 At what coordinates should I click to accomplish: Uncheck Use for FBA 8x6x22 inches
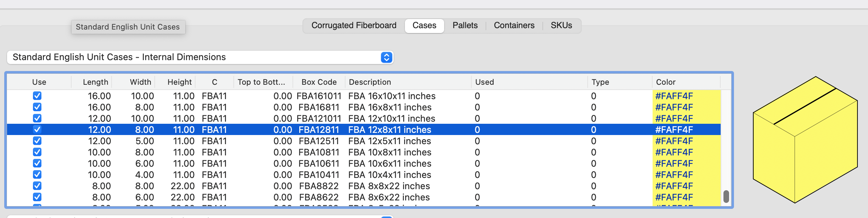coord(37,197)
